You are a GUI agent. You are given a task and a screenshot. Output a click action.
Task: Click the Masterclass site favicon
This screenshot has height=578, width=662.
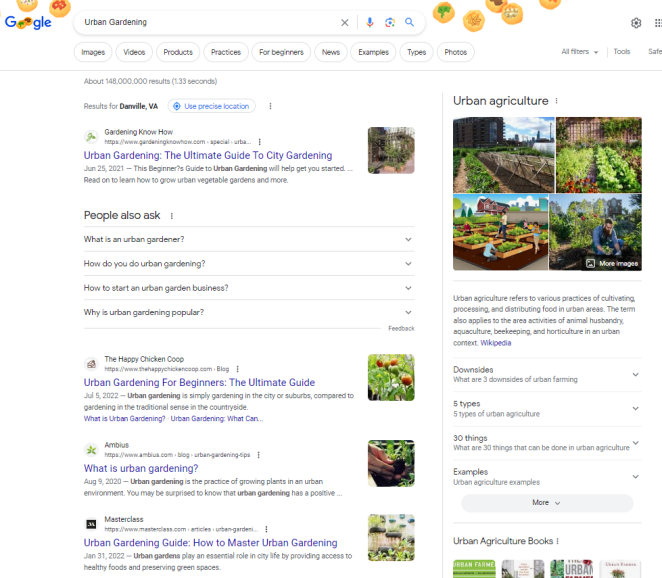pyautogui.click(x=91, y=524)
